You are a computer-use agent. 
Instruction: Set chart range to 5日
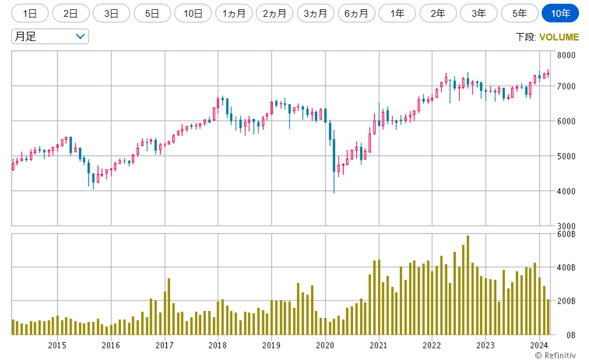click(x=152, y=13)
